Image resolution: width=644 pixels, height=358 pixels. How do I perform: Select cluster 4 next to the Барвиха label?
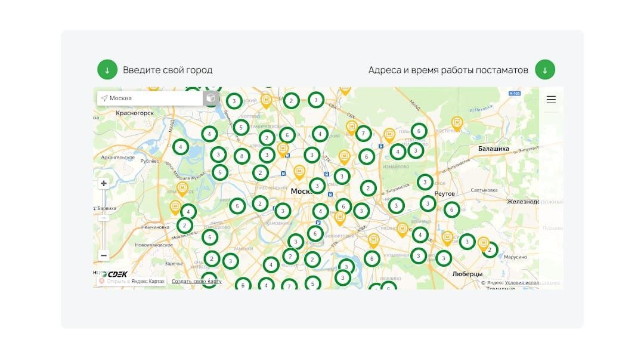tap(188, 212)
